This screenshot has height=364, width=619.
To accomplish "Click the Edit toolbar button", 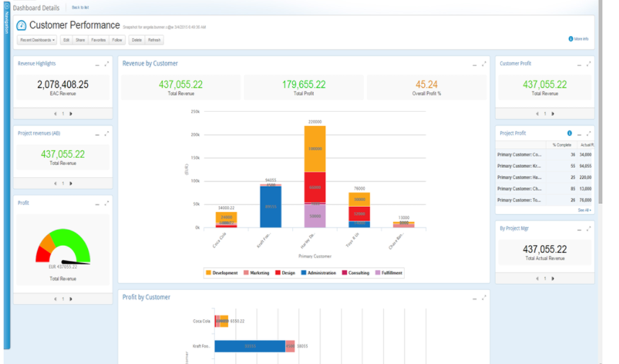I will tap(66, 40).
